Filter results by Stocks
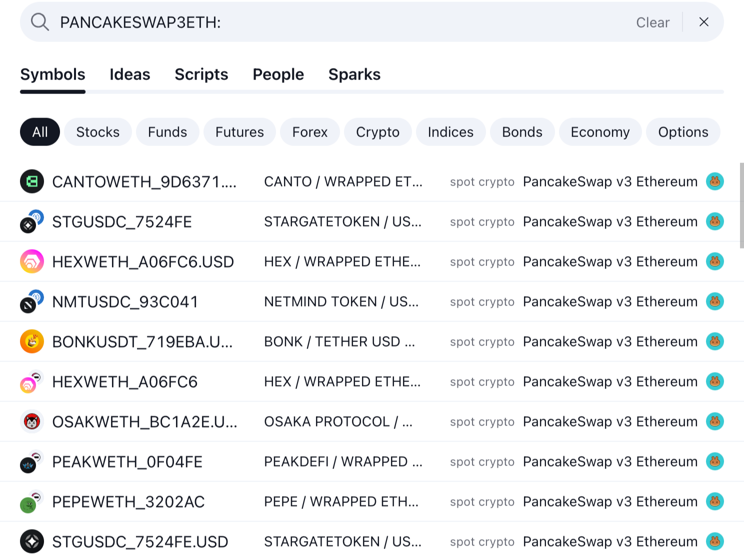Viewport: 744px width, 560px height. [98, 132]
